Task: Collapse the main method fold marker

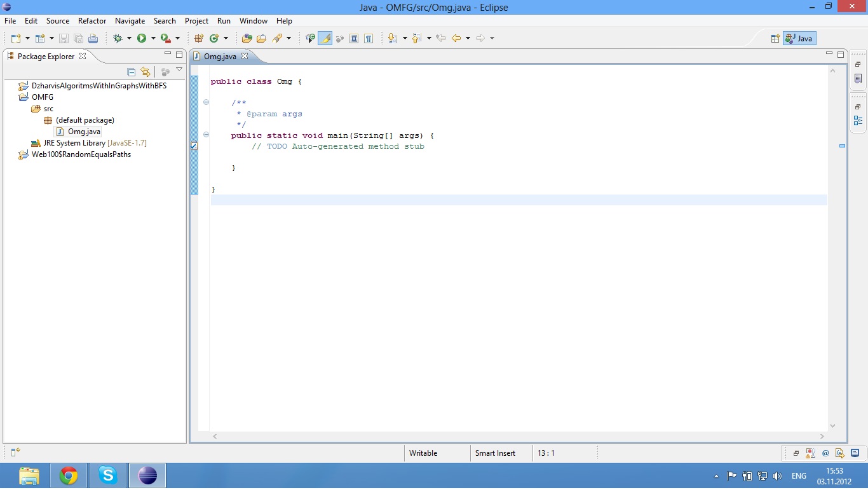Action: pos(206,135)
